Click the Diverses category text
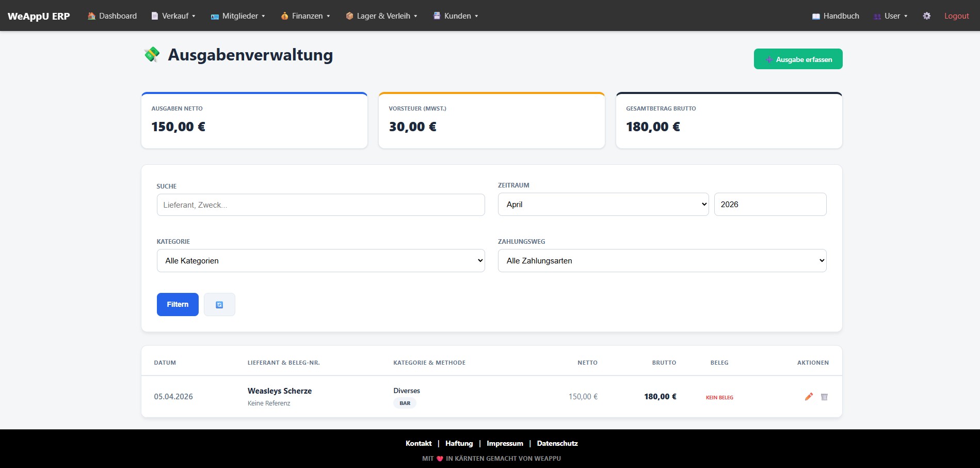 coord(407,391)
